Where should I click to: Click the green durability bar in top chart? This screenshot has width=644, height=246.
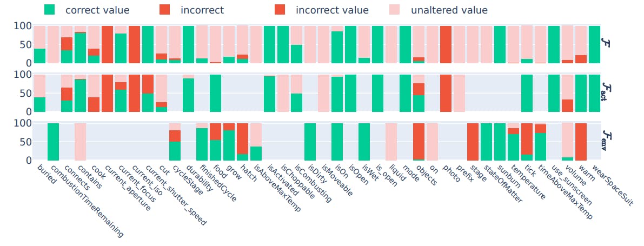click(188, 44)
